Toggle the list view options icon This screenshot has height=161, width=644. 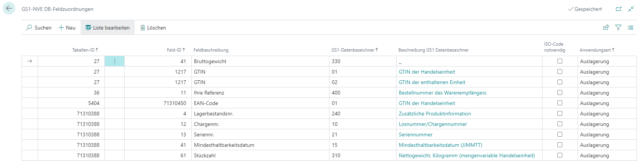pyautogui.click(x=631, y=27)
